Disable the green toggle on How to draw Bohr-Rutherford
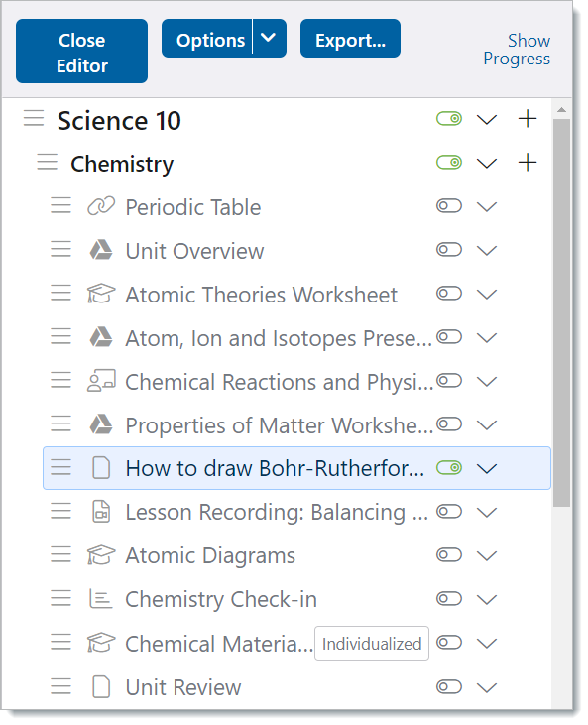The image size is (588, 725). 449,468
